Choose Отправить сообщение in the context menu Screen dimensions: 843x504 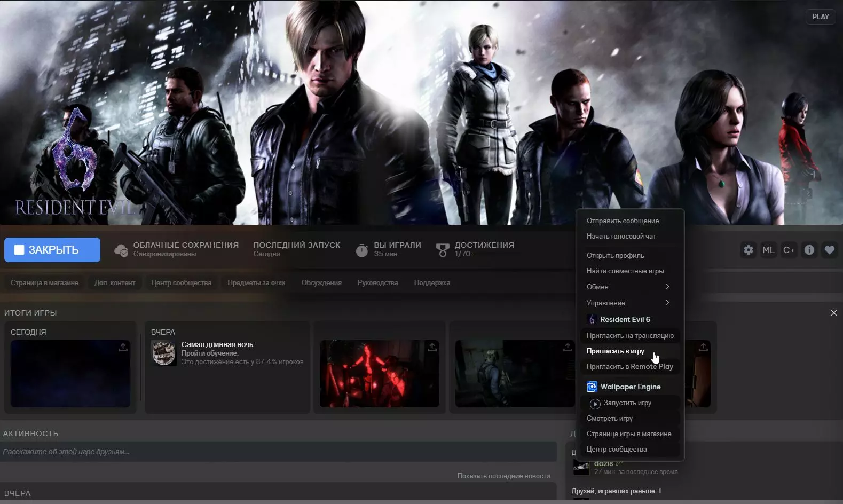click(623, 220)
